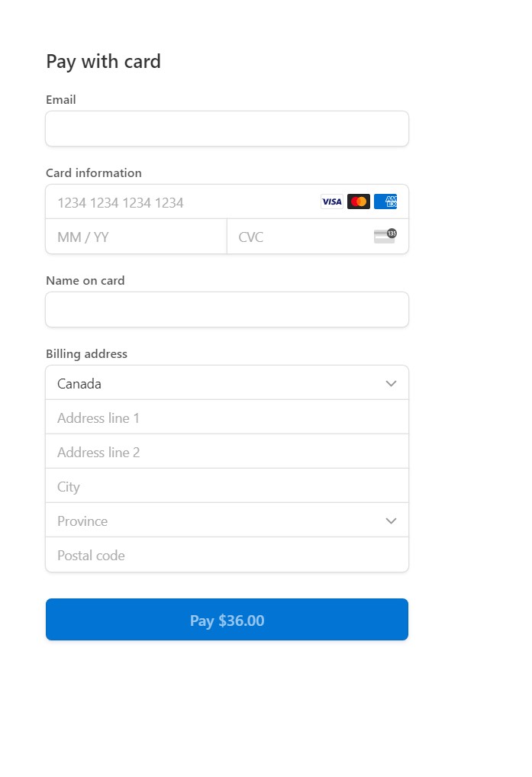Click the Address line 1 field
This screenshot has height=777, width=532.
[227, 418]
